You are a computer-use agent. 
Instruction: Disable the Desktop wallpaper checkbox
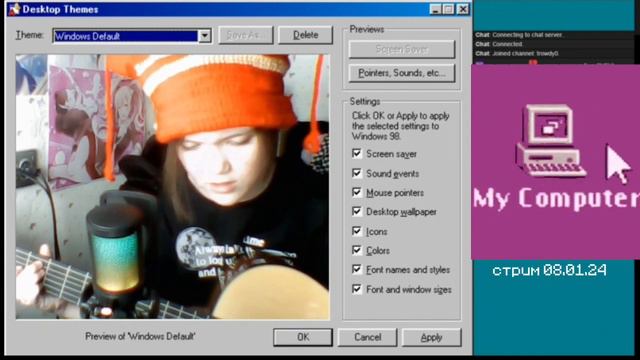[357, 211]
